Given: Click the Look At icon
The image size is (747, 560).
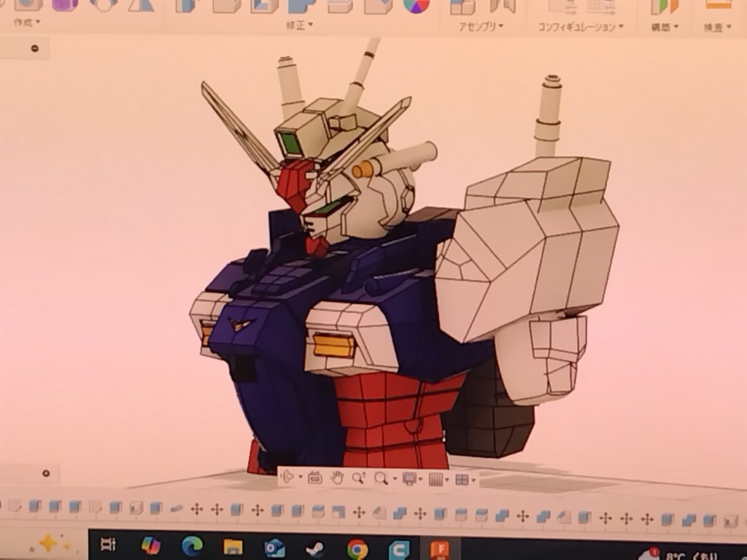Looking at the screenshot, I should [x=315, y=478].
